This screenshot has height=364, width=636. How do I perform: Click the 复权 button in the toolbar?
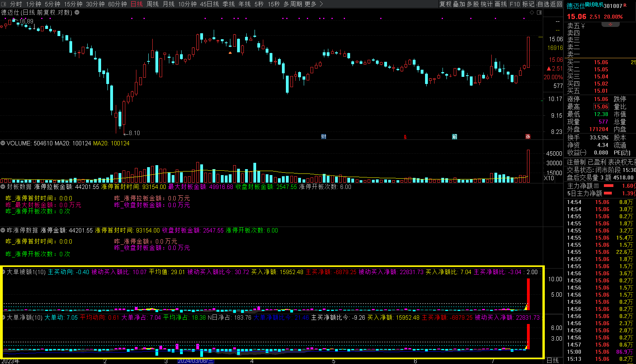click(x=445, y=4)
